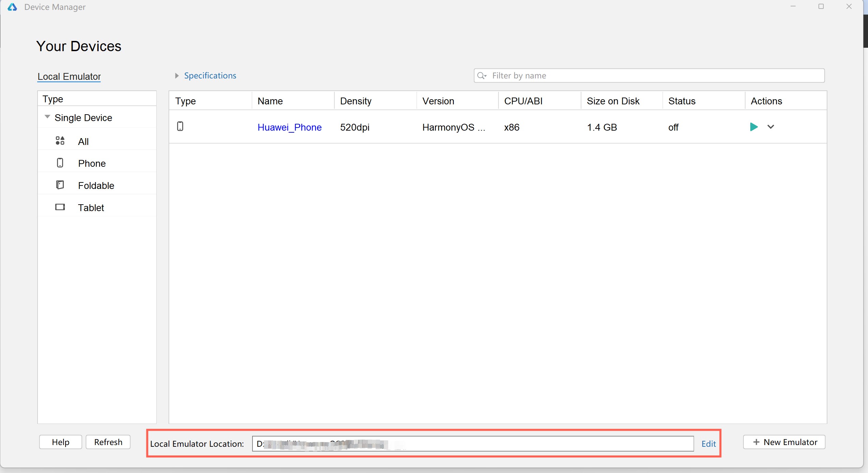
Task: Switch to the Local Emulator tab
Action: point(69,76)
